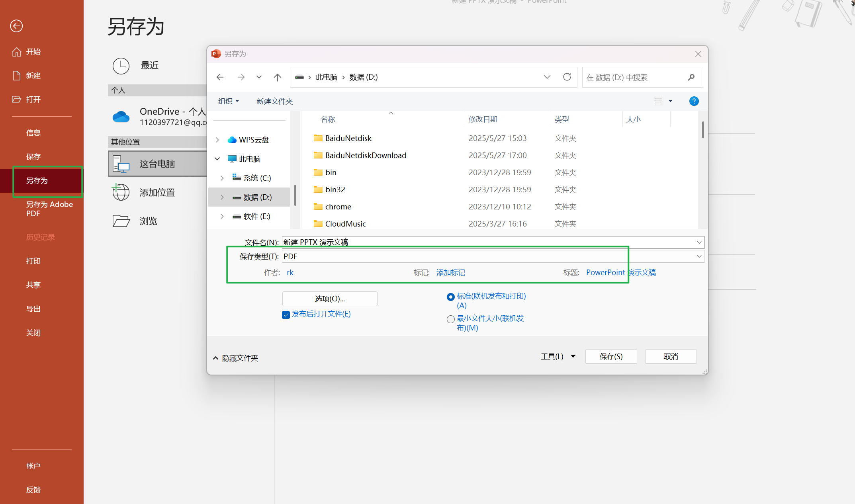Click the view layout list icon
This screenshot has width=855, height=504.
click(659, 101)
